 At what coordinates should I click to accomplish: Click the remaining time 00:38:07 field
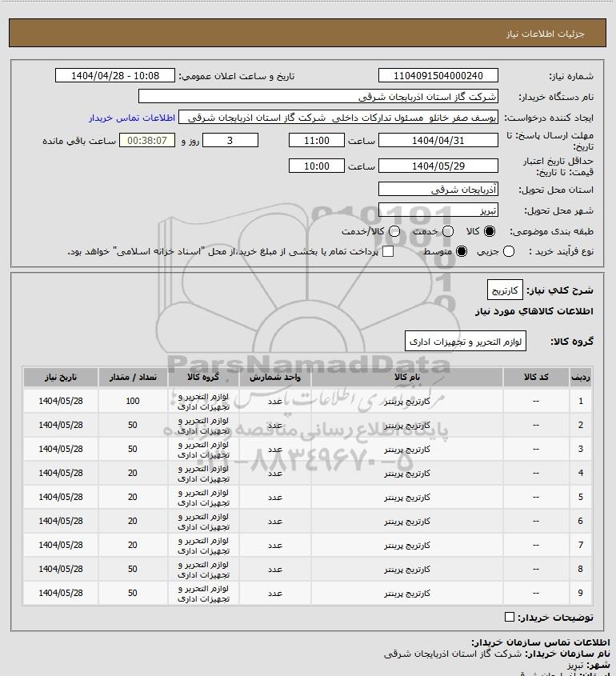click(147, 141)
